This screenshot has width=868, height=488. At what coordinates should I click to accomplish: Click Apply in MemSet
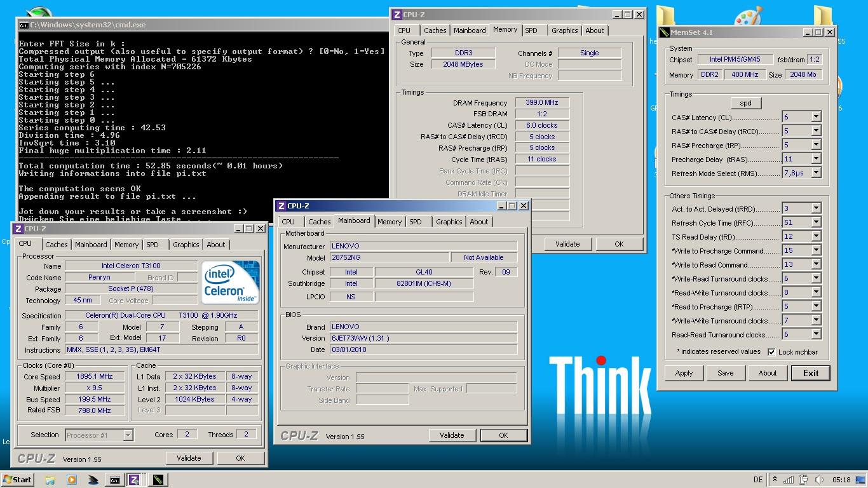[x=684, y=373]
